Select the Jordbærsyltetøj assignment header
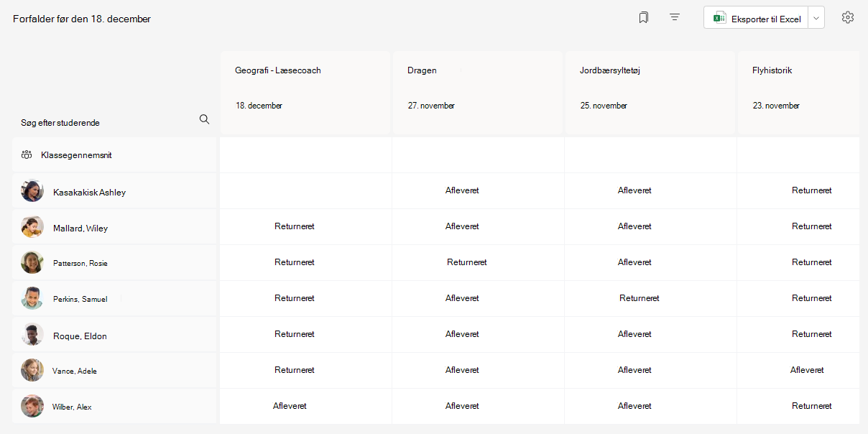This screenshot has width=868, height=434. [650, 93]
